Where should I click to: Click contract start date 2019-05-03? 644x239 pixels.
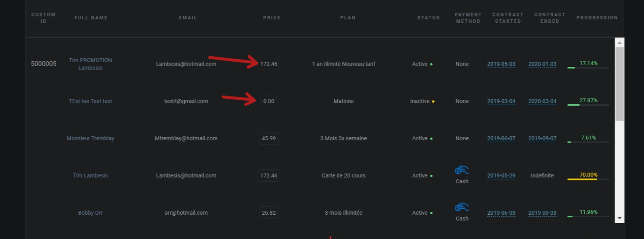pos(501,64)
